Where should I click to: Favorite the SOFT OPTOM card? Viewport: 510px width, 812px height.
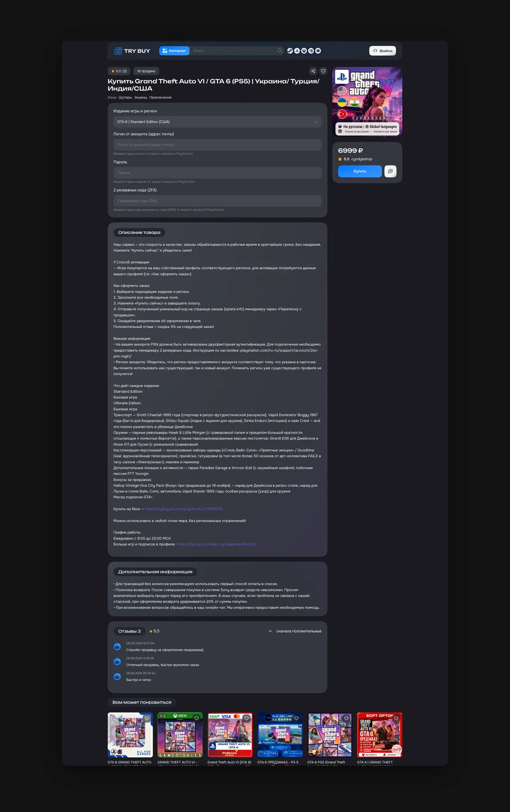click(396, 718)
